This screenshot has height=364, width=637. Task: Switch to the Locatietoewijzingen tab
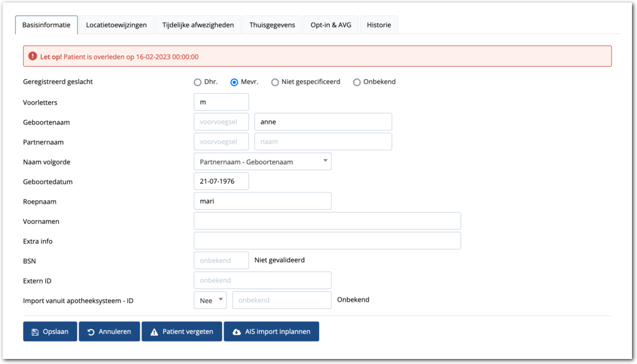coord(116,25)
